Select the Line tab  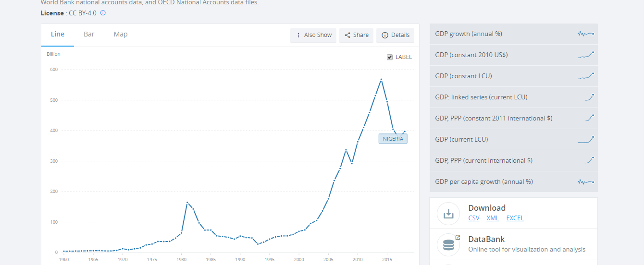tap(58, 34)
